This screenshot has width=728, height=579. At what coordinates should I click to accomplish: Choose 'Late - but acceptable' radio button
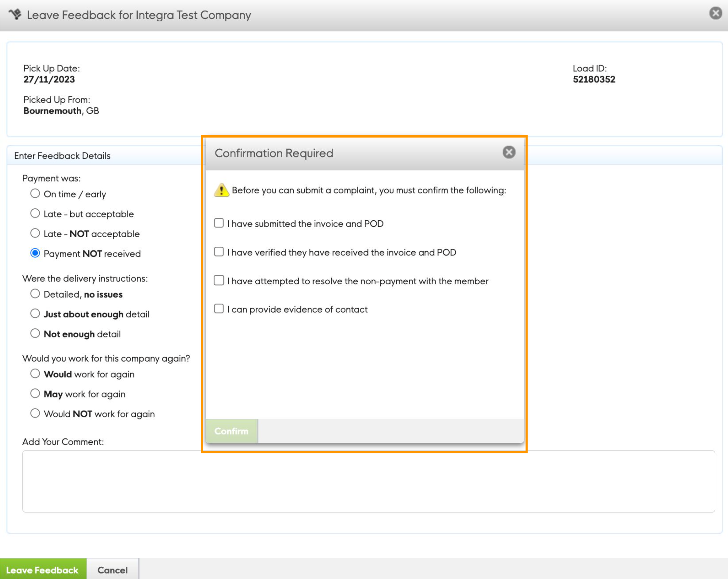click(35, 214)
